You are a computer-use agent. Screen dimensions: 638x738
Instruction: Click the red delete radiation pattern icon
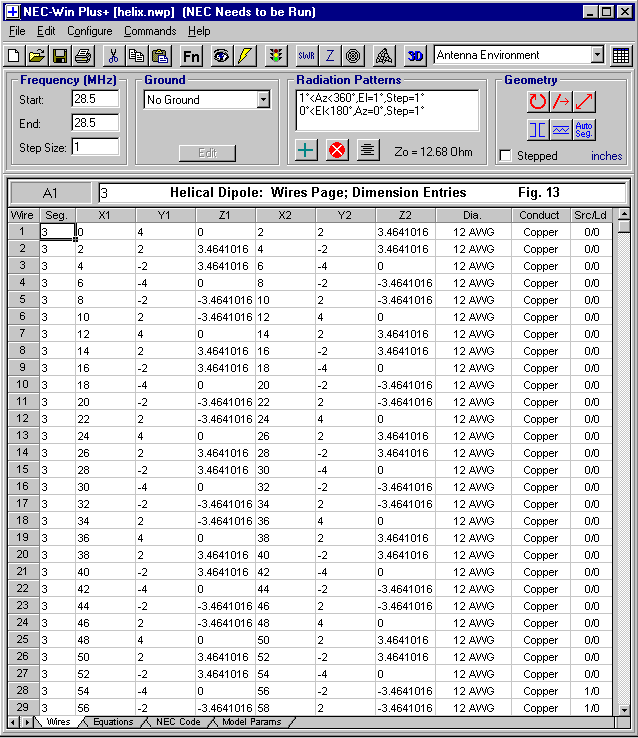pos(337,150)
